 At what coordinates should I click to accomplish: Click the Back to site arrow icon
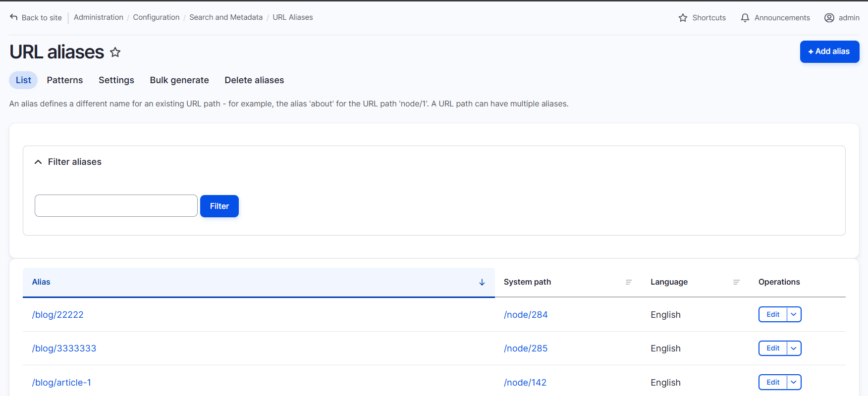pyautogui.click(x=14, y=17)
